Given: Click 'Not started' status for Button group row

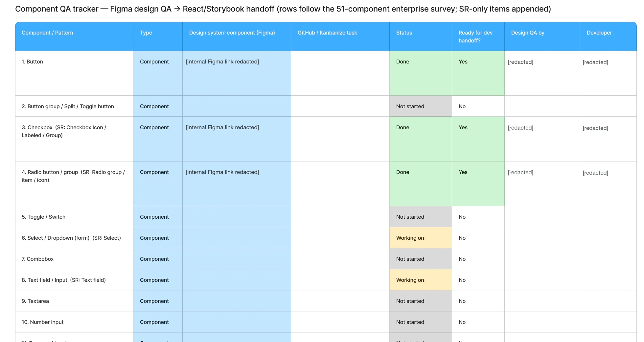Looking at the screenshot, I should 421,106.
